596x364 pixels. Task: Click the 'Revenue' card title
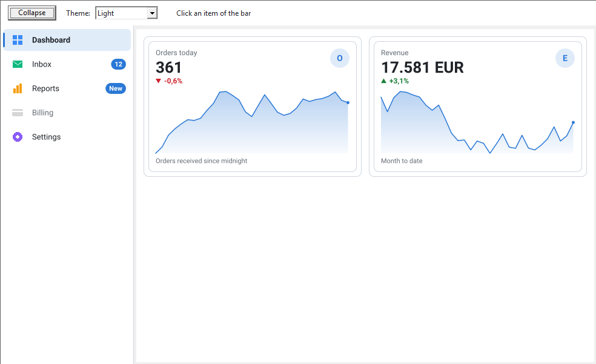pos(394,53)
